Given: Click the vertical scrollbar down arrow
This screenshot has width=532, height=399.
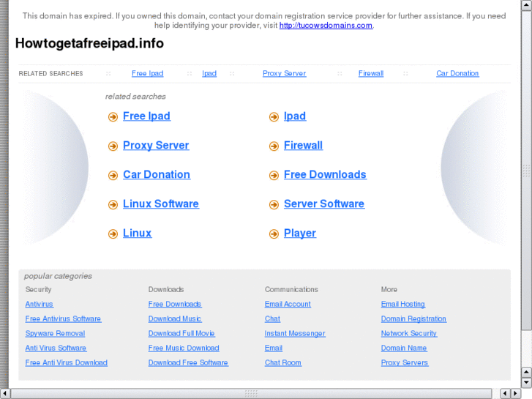Looking at the screenshot, I should click(526, 383).
